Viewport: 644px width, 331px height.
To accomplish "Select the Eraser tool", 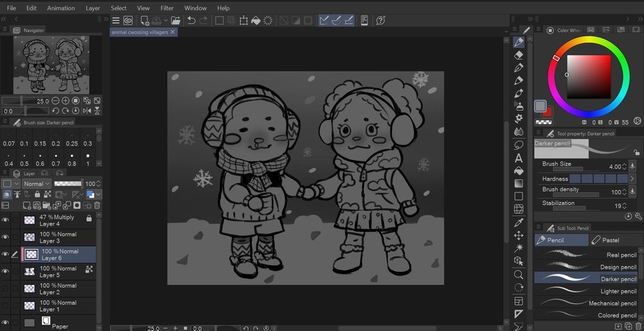I will 518,55.
